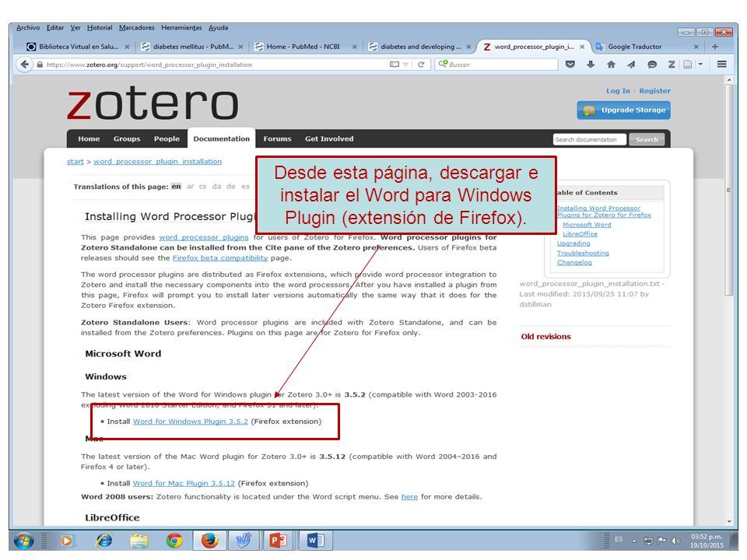Install Word for Windows Plugin 3.5.2
The height and width of the screenshot is (560, 747).
tap(190, 422)
